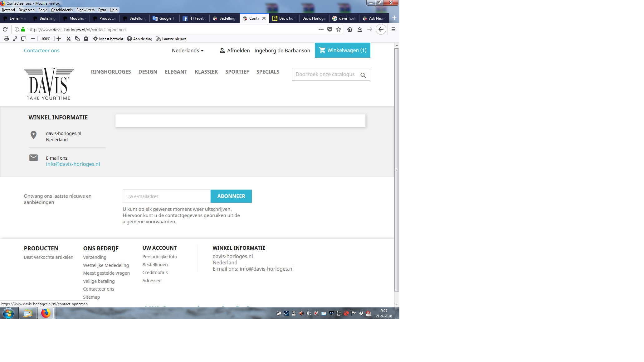
Task: Click the Uw e-mailadres input field
Action: 166,196
